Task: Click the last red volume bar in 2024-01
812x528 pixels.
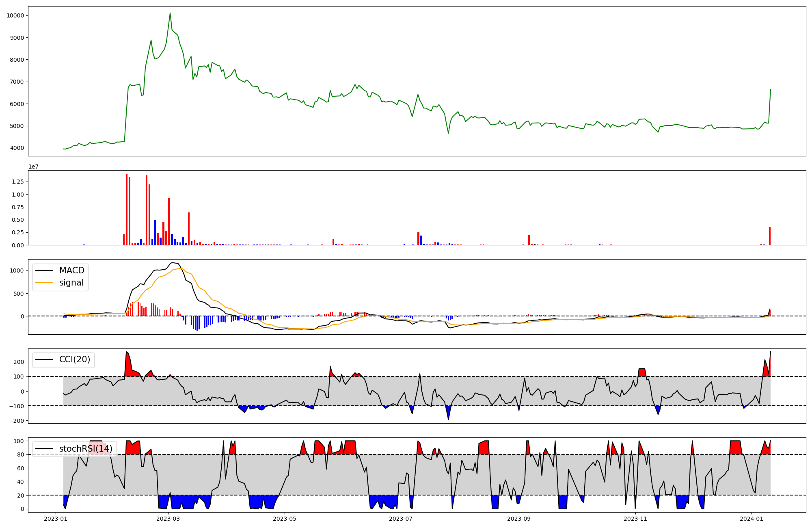Action: point(770,236)
